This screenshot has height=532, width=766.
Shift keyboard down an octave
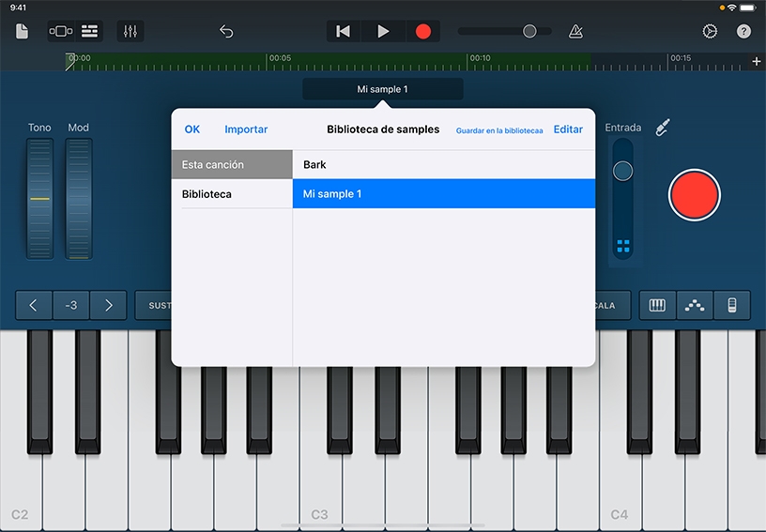coord(33,306)
